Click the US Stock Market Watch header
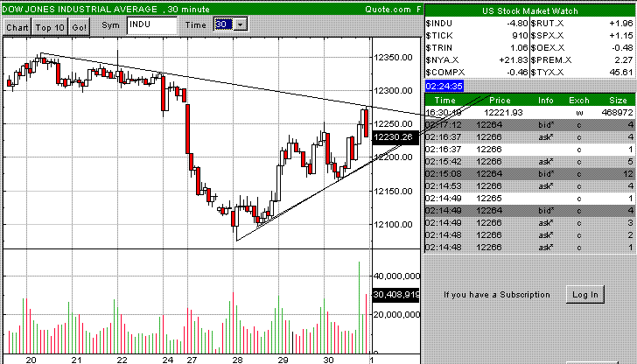 pyautogui.click(x=529, y=11)
